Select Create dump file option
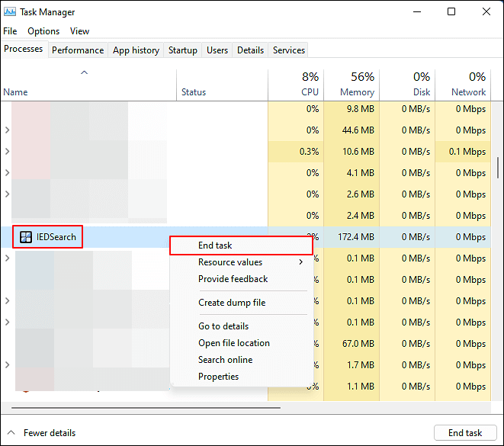 [x=232, y=303]
